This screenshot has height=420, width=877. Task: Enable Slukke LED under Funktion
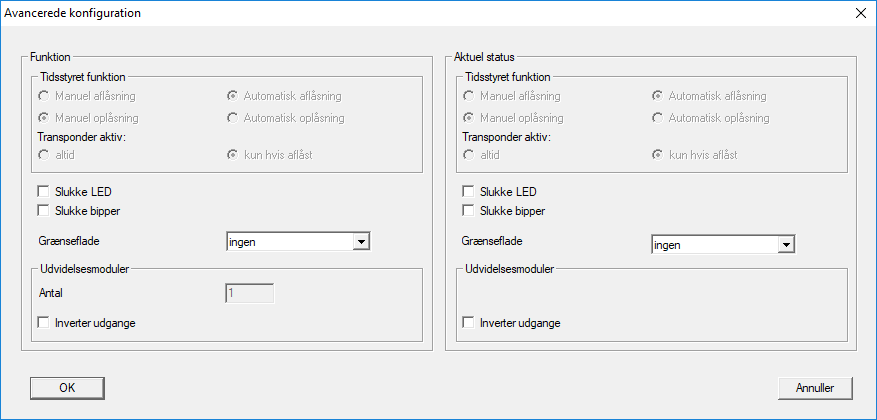click(43, 191)
